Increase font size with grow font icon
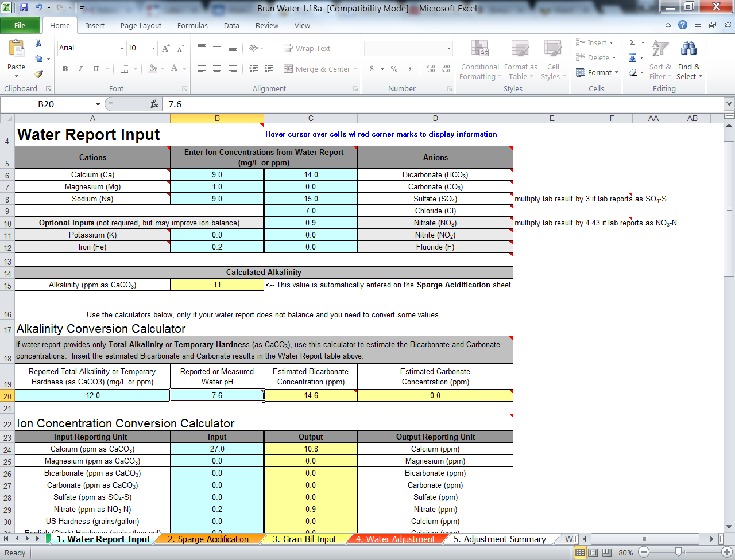 coord(165,48)
